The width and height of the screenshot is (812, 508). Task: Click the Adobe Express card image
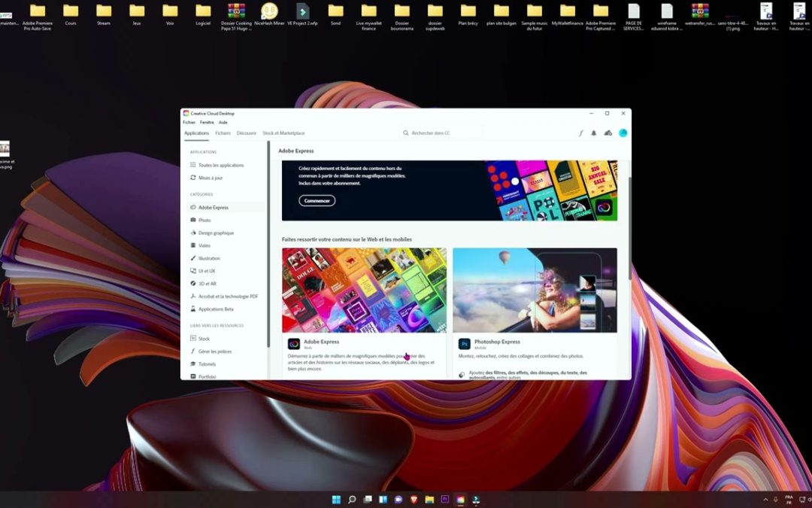[x=364, y=291]
